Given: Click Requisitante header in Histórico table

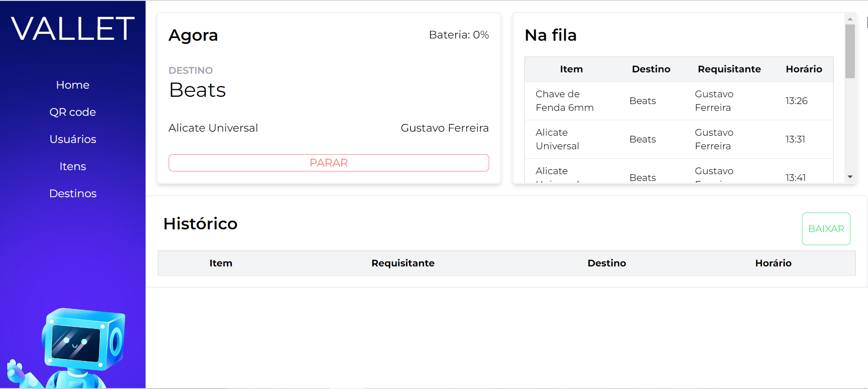Looking at the screenshot, I should pyautogui.click(x=403, y=263).
